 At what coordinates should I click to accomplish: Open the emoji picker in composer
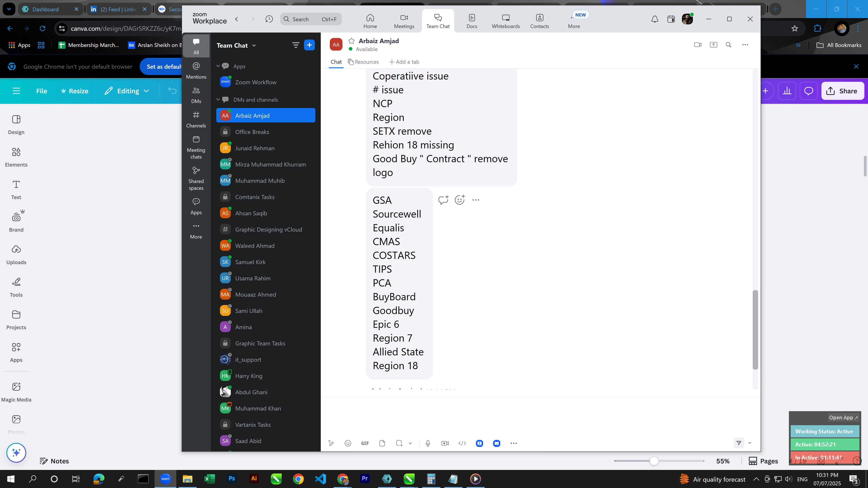coord(348,443)
